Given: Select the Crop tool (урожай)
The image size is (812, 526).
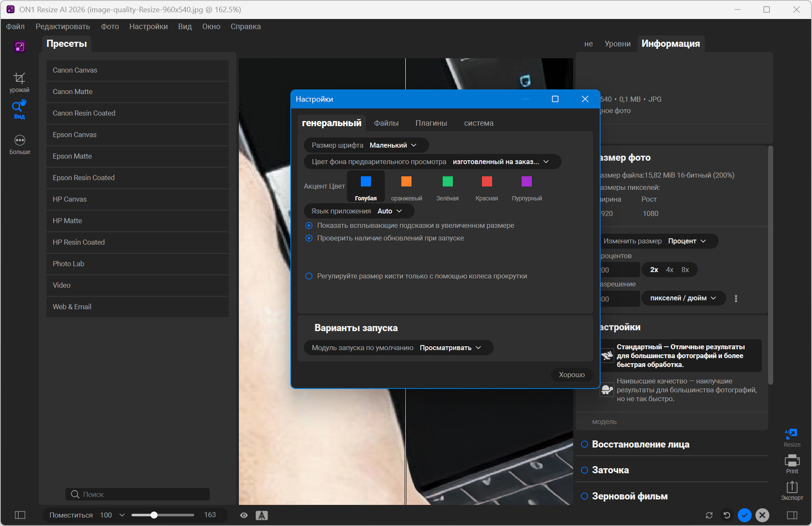Looking at the screenshot, I should tap(19, 82).
